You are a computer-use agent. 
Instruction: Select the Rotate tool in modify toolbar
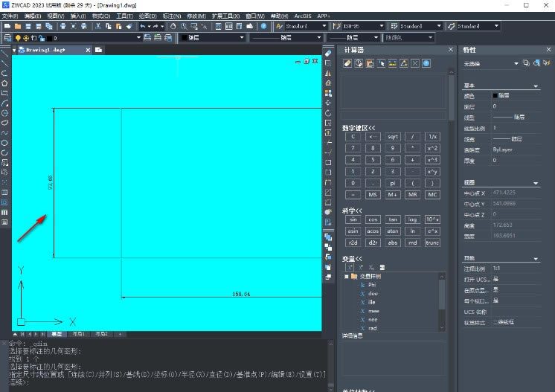point(328,113)
